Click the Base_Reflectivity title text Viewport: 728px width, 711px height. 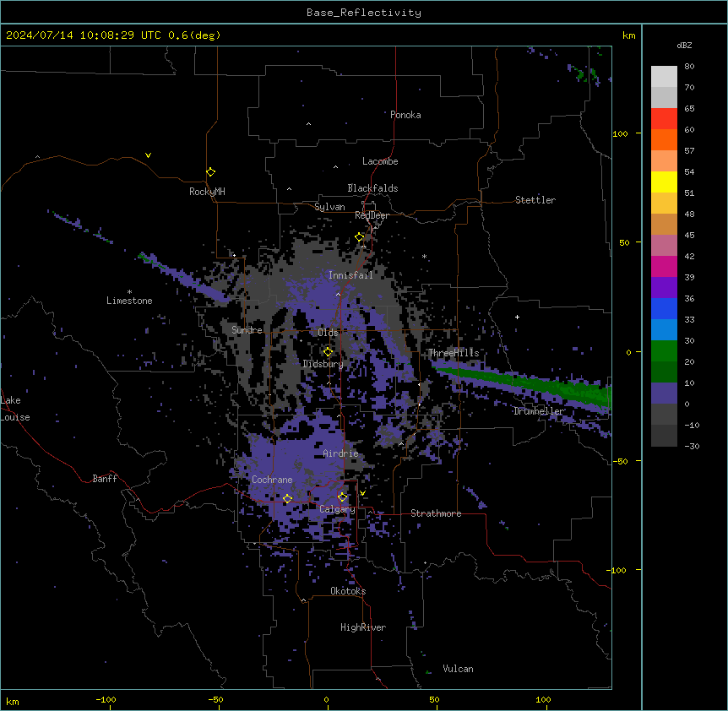click(364, 13)
